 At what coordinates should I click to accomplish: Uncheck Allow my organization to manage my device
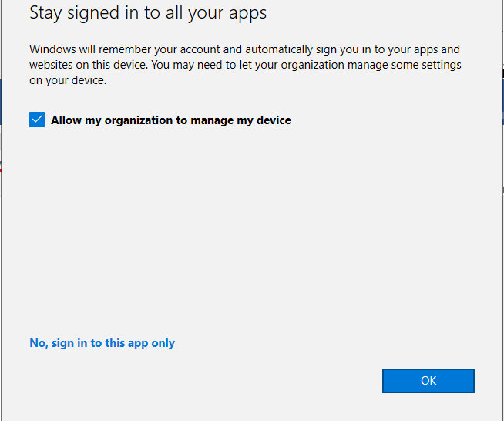coord(37,120)
